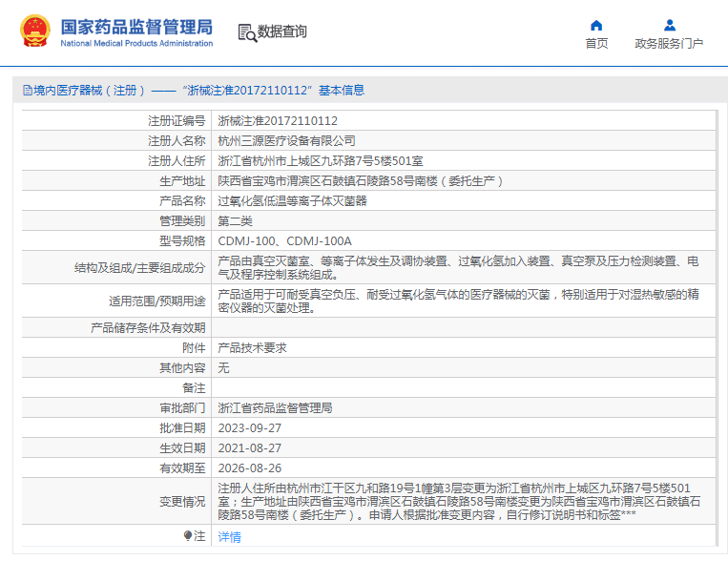This screenshot has width=728, height=561.
Task: Click the 产品储存条件及有效期 label
Action: coord(148,328)
